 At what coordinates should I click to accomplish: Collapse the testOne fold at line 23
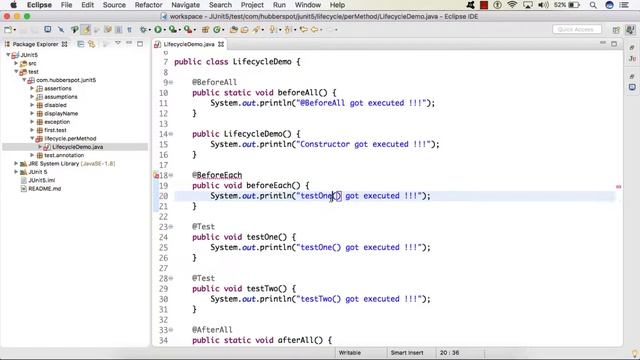pyautogui.click(x=171, y=227)
